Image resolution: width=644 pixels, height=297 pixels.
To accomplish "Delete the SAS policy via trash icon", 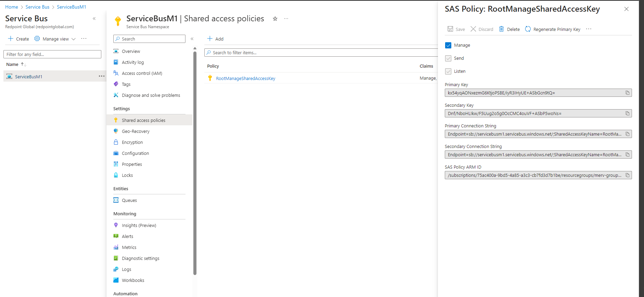I will pyautogui.click(x=501, y=29).
